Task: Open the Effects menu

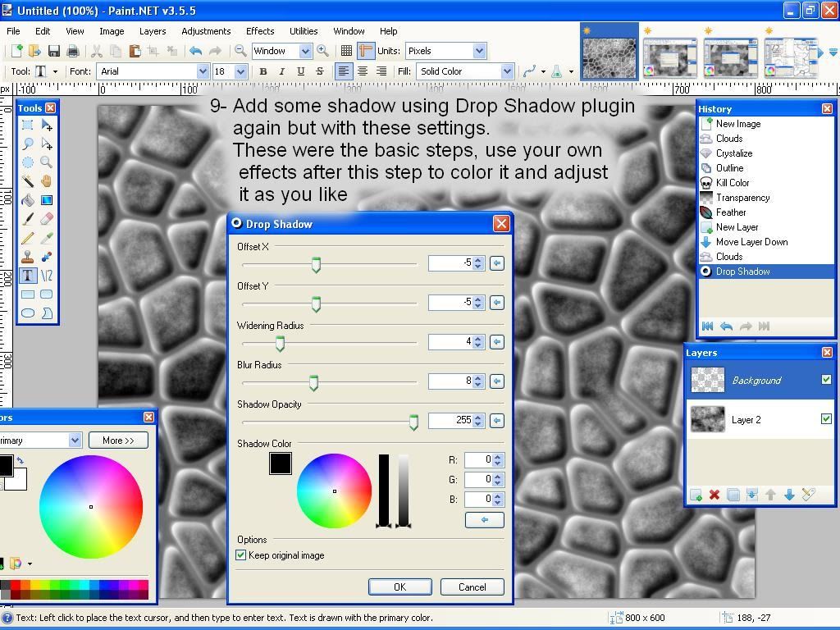Action: tap(260, 31)
